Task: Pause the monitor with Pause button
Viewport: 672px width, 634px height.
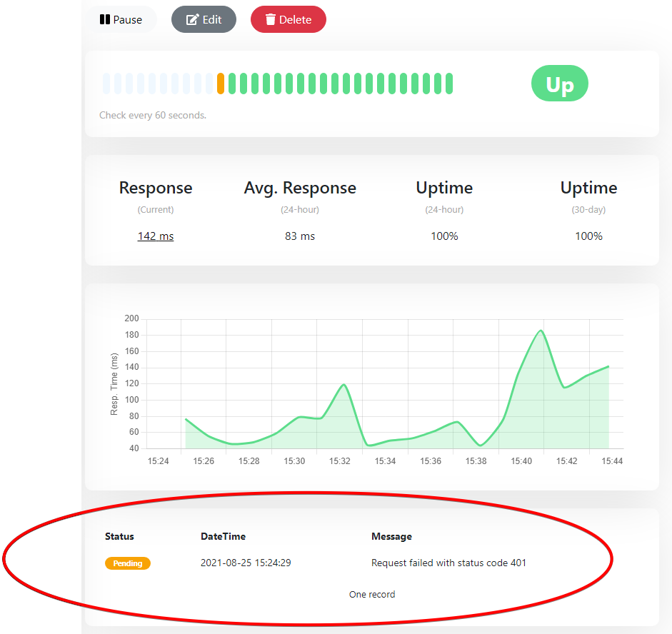Action: click(121, 20)
